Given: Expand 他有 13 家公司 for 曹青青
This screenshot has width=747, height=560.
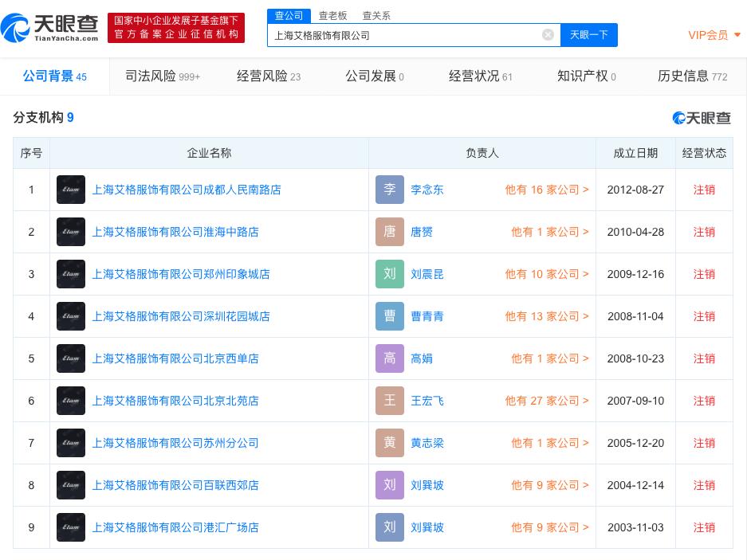Looking at the screenshot, I should click(x=546, y=316).
